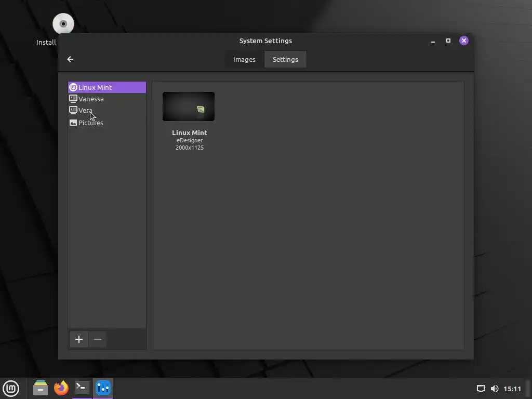
Task: Add a new folder with plus button
Action: pos(79,339)
